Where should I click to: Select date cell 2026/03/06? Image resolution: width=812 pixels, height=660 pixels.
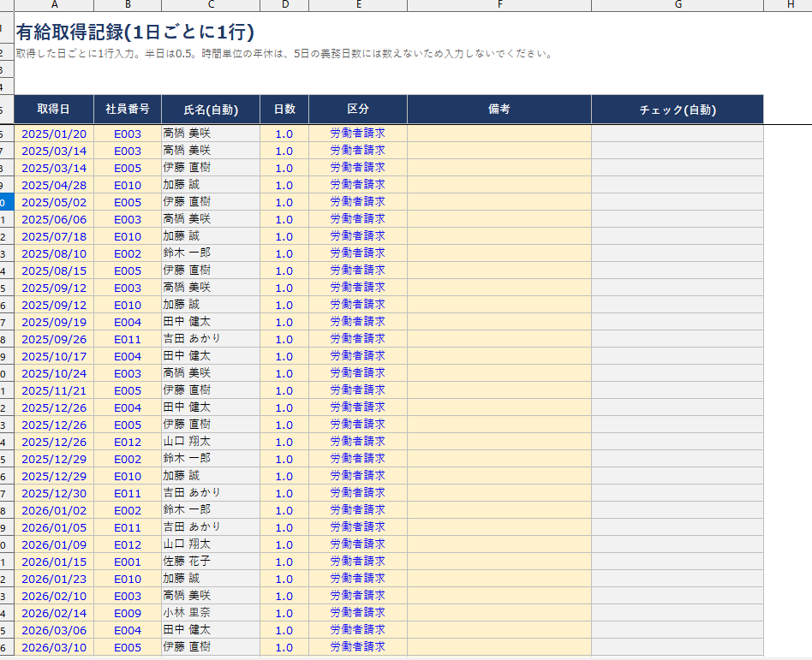(54, 629)
